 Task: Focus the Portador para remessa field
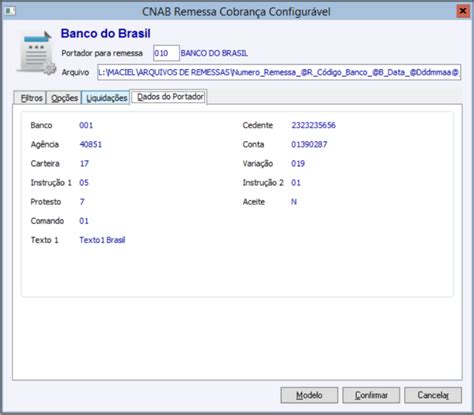(166, 53)
